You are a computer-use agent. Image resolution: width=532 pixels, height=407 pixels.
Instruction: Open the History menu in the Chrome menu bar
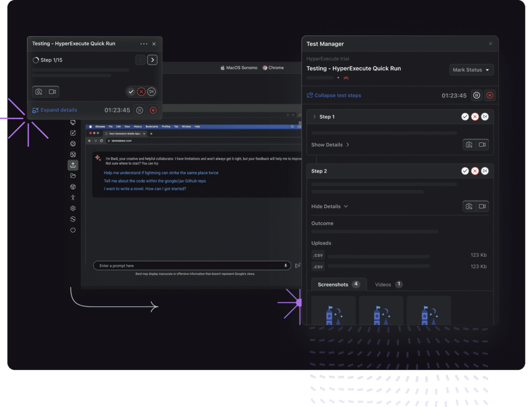tap(138, 127)
